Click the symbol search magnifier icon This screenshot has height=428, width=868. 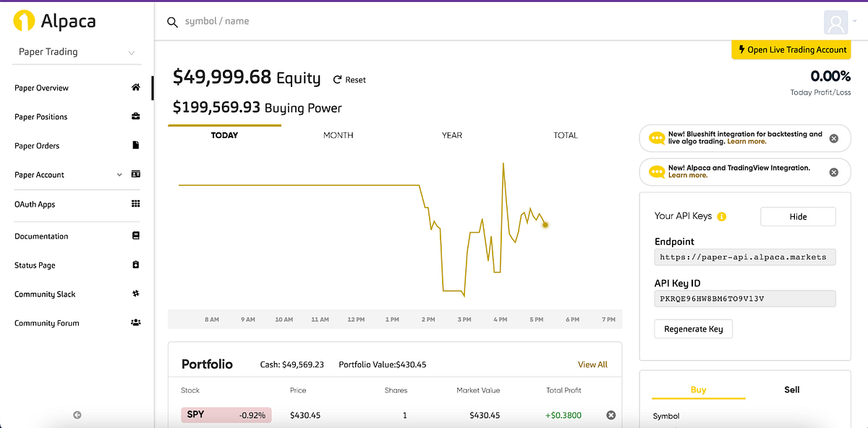tap(172, 22)
